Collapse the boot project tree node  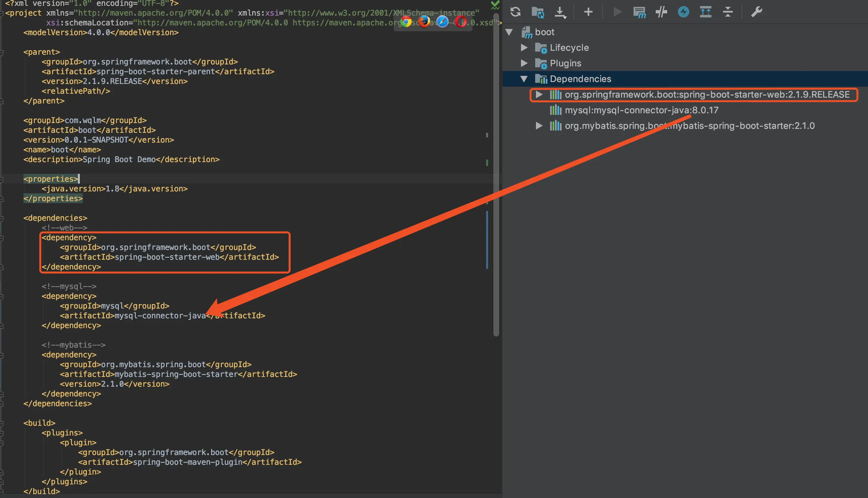(x=509, y=32)
